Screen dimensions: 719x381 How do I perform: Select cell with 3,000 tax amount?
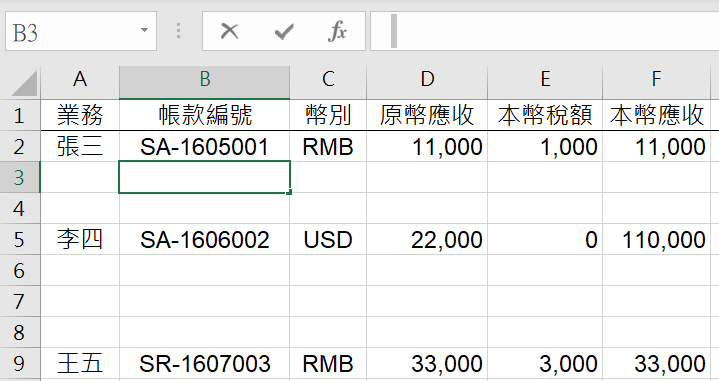tap(545, 364)
